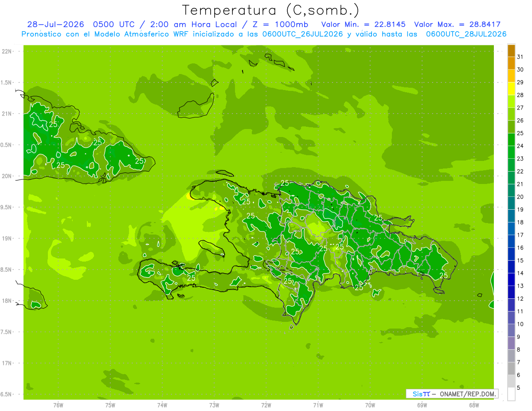
Task: Click the "Z = 1000mb" level text
Action: tap(280, 24)
